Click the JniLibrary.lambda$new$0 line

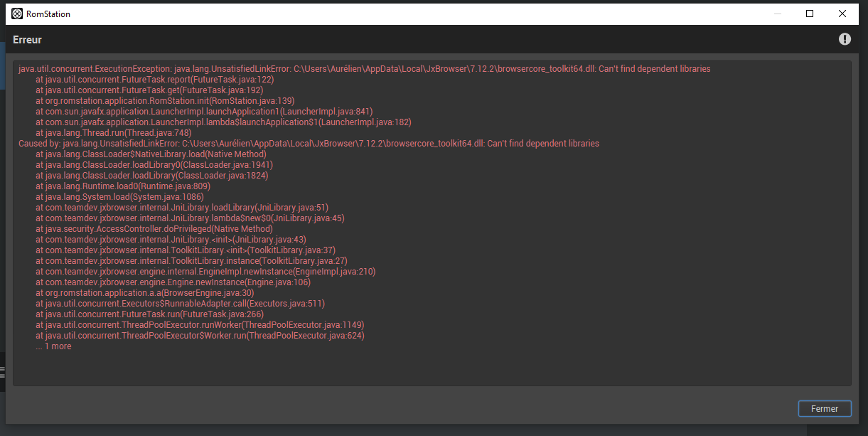(190, 218)
